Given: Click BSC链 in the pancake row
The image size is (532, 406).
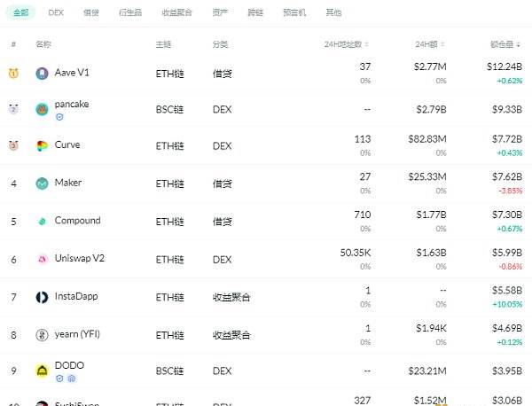Looking at the screenshot, I should [x=169, y=109].
